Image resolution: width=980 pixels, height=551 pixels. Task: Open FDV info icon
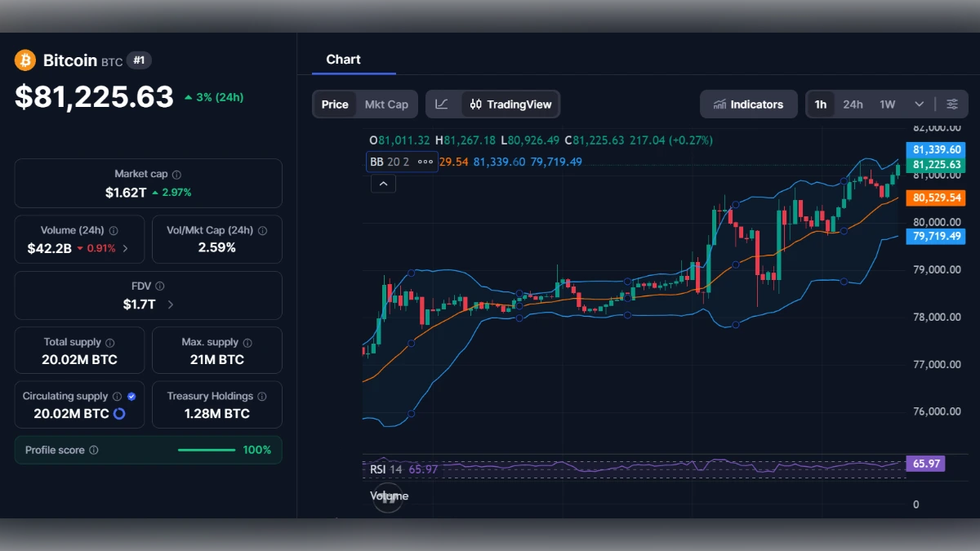point(160,287)
